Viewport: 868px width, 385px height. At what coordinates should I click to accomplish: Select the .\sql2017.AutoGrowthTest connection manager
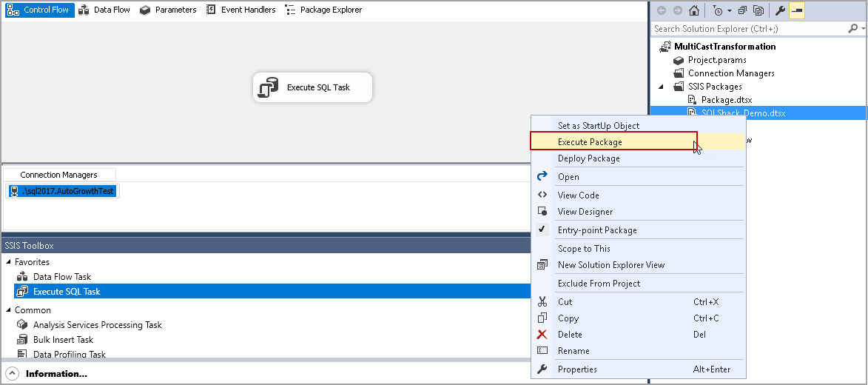coord(63,191)
